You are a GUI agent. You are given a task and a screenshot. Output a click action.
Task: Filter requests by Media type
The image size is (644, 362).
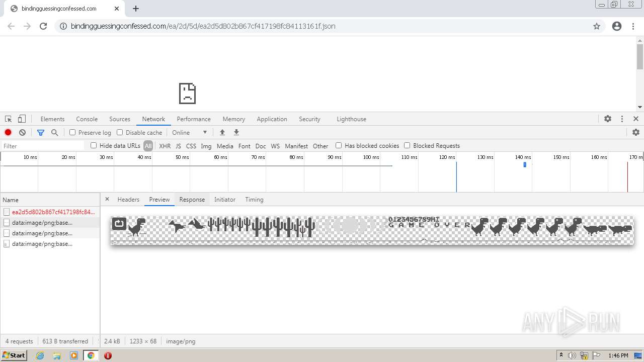(225, 146)
